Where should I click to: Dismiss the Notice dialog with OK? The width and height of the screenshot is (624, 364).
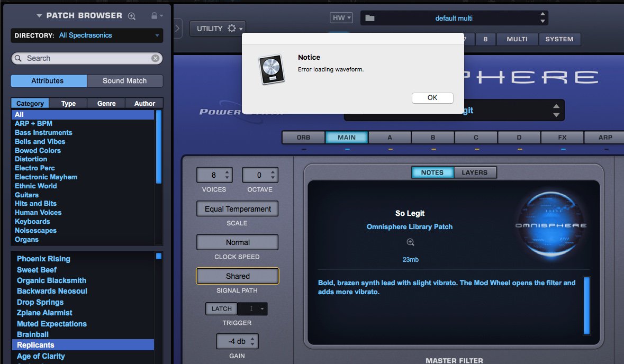[x=432, y=98]
